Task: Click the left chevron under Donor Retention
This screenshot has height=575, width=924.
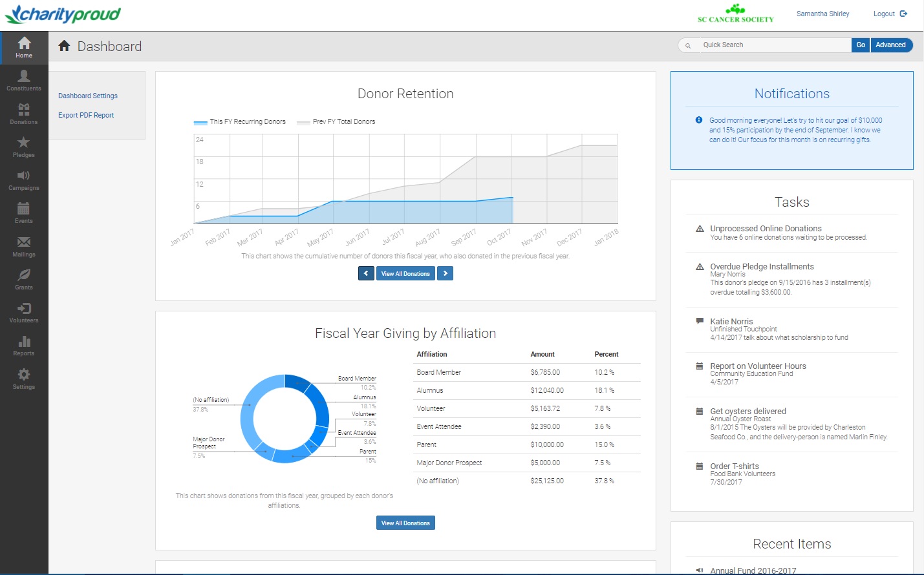Action: (x=366, y=273)
